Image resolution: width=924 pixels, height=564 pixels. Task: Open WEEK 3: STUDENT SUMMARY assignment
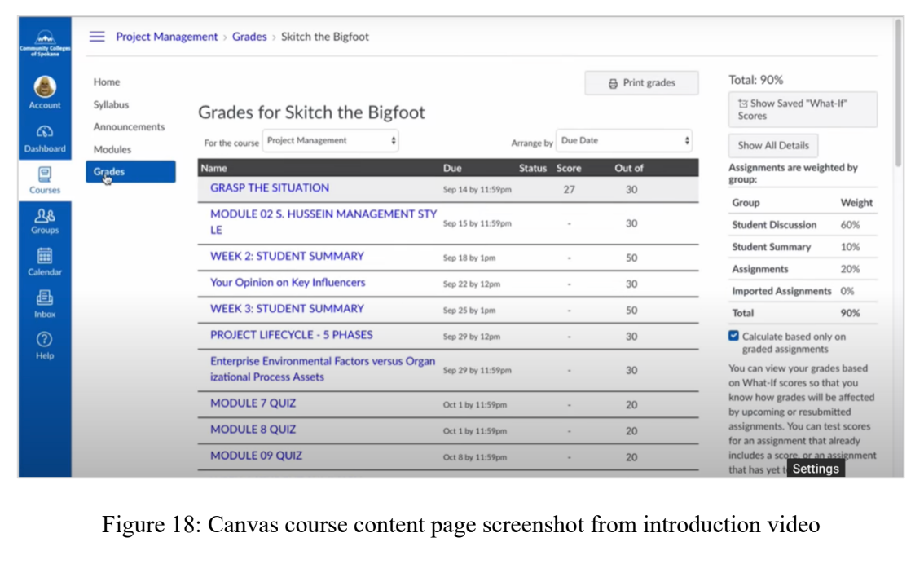(x=287, y=309)
